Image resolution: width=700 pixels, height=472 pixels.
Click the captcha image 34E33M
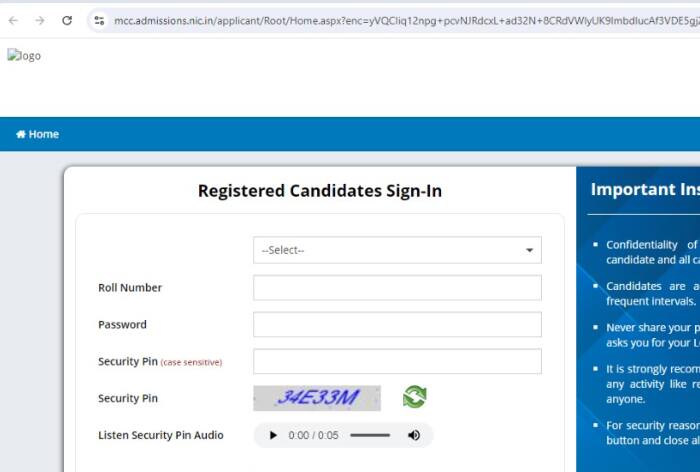tap(317, 398)
